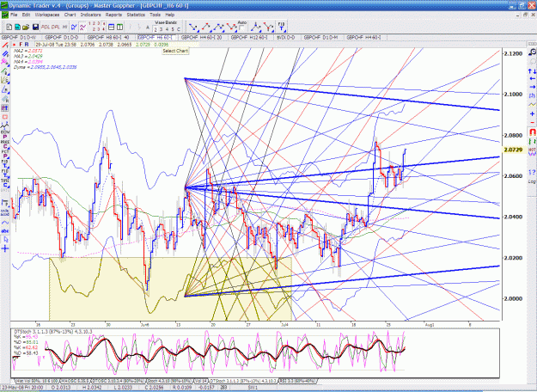The height and width of the screenshot is (392, 537).
Task: Click the right arrow scroll icon
Action: click(x=532, y=88)
